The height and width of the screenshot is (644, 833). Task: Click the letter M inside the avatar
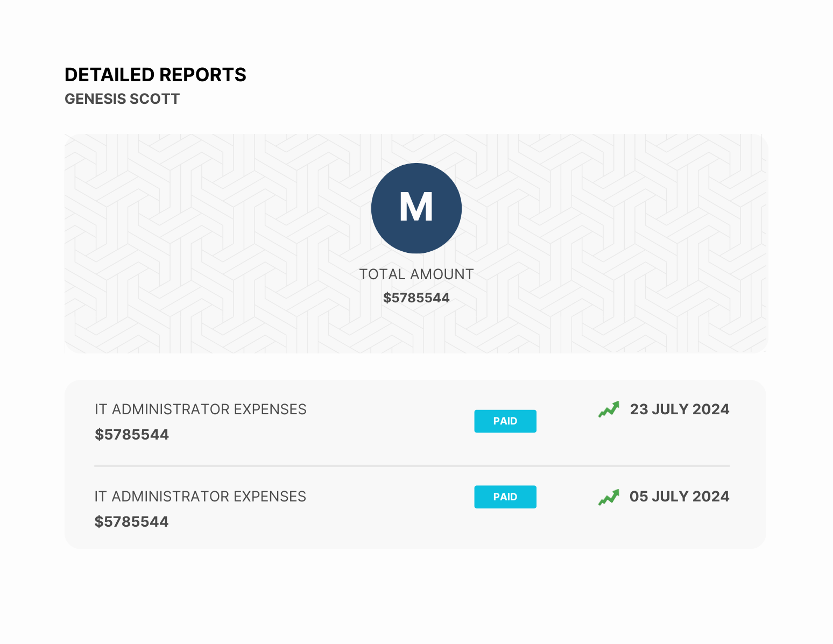click(x=416, y=208)
